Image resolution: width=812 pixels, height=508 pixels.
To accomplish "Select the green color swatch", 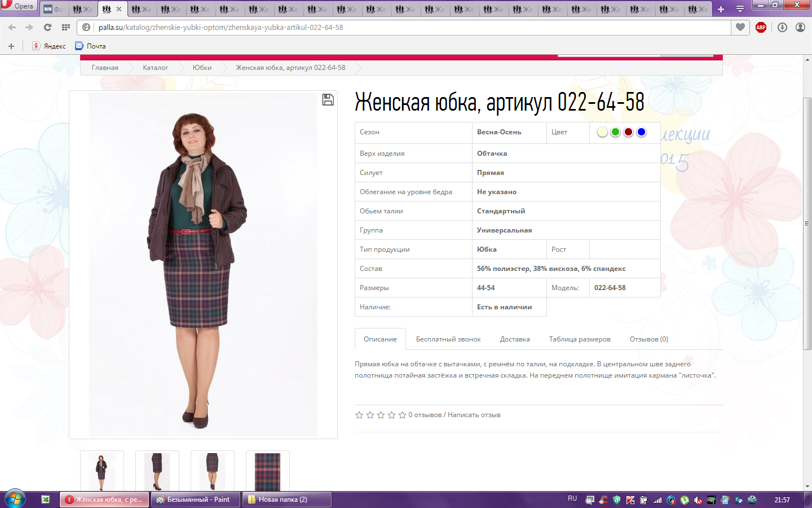I will tap(615, 132).
